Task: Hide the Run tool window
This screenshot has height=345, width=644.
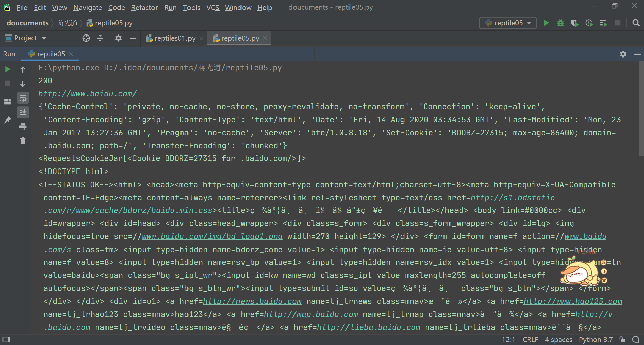Action: pos(637,54)
